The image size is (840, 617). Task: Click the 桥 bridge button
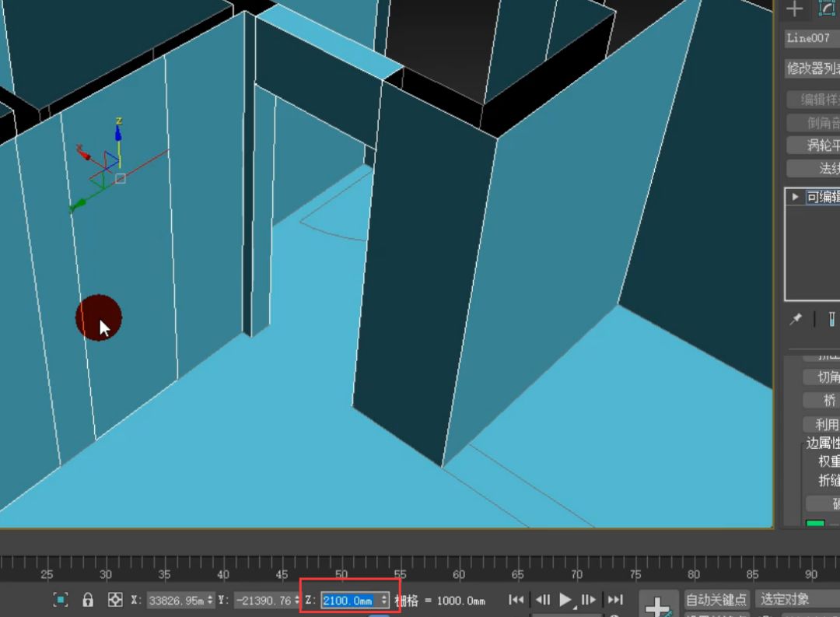(821, 400)
